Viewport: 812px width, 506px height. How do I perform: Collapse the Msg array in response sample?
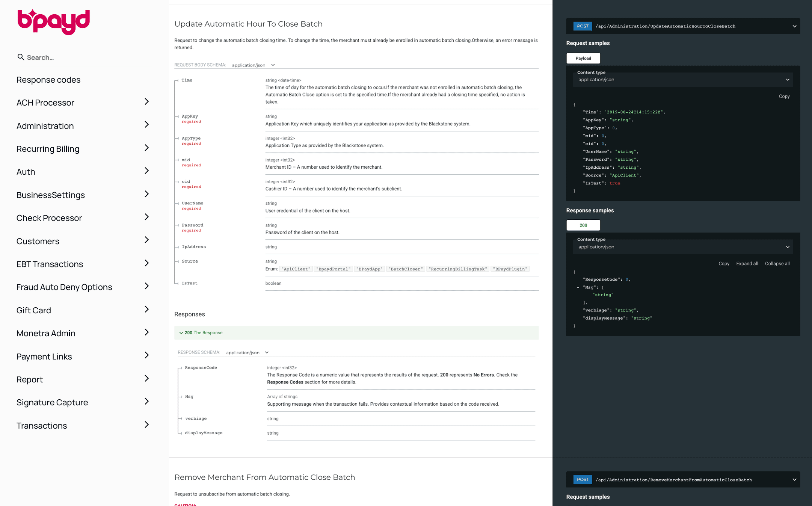[x=578, y=287]
